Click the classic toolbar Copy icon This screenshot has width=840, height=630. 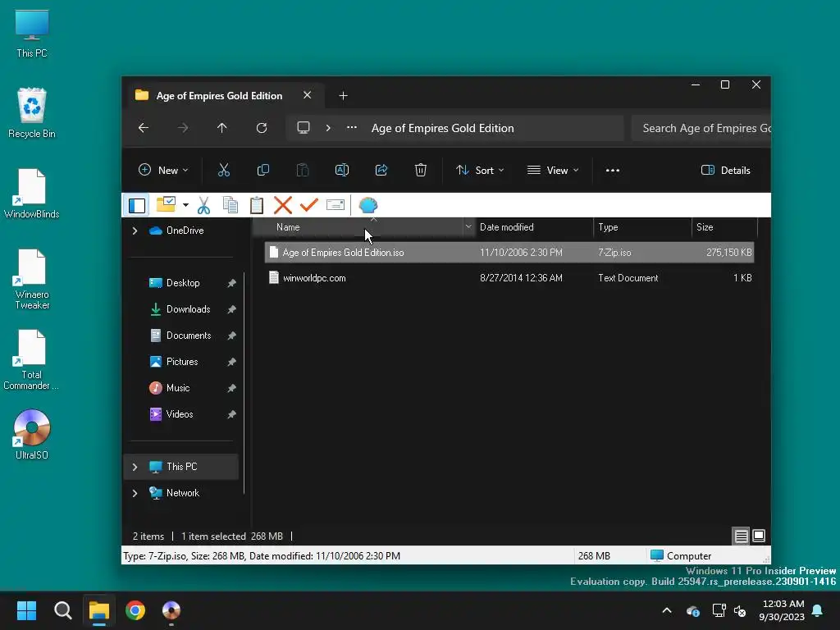point(231,205)
